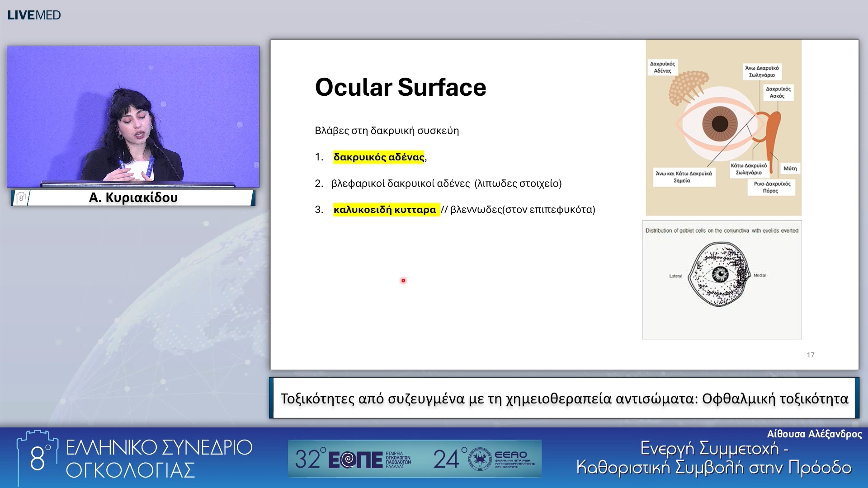The width and height of the screenshot is (868, 488).
Task: Click the LIVEMED logo
Action: [x=34, y=15]
